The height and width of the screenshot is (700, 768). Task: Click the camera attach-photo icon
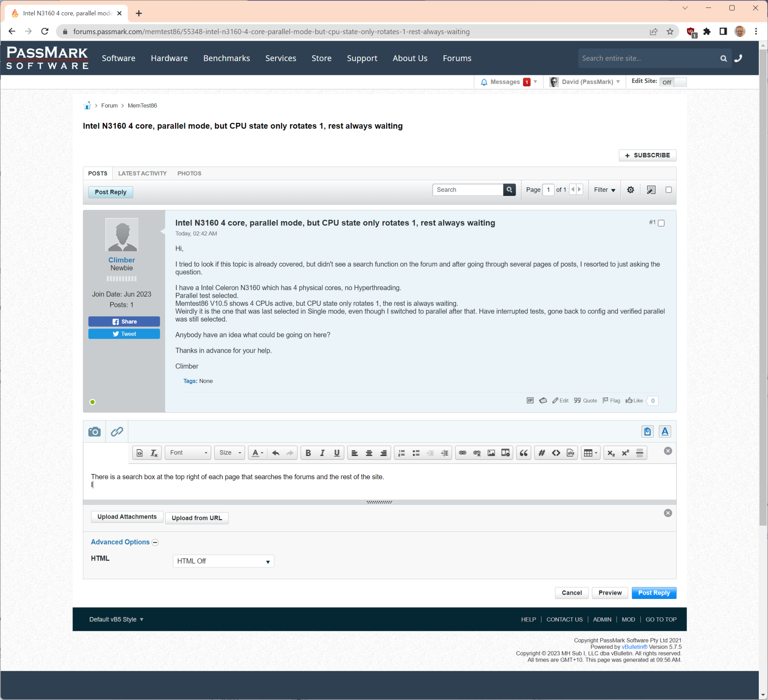(x=94, y=431)
